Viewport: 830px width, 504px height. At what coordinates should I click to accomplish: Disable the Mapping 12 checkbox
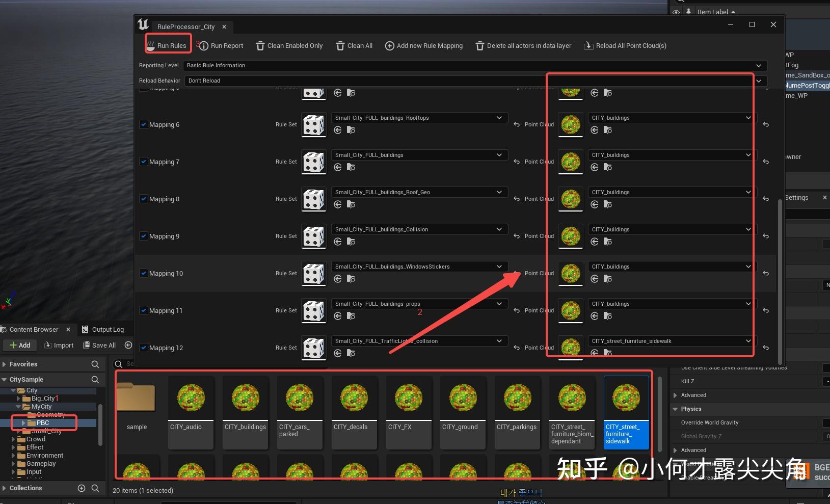tap(144, 348)
